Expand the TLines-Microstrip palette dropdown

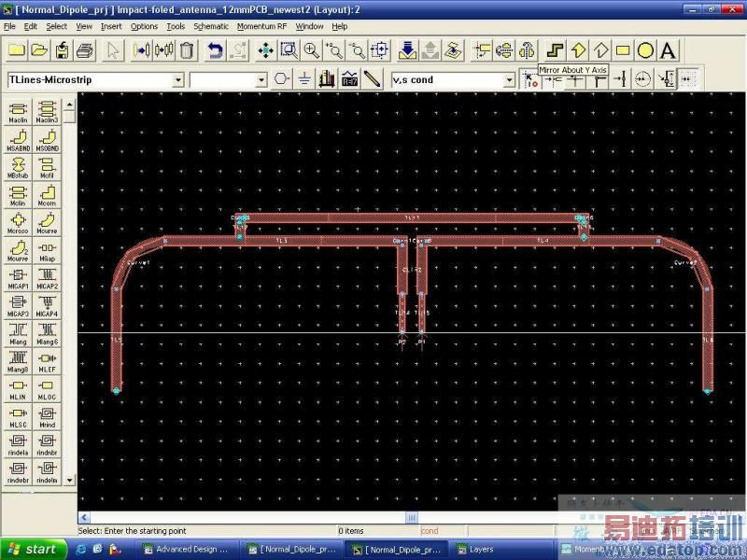pos(177,79)
